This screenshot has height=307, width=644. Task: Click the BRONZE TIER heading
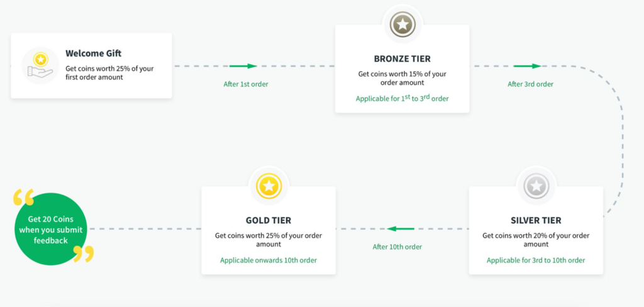pos(402,59)
